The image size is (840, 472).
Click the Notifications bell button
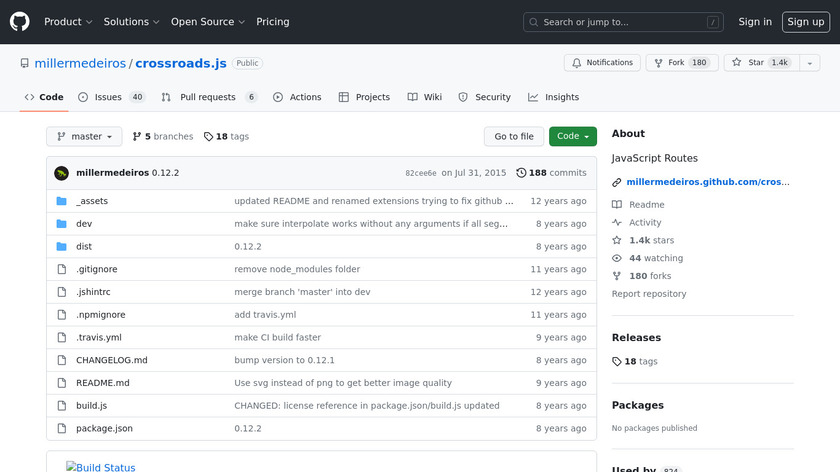pyautogui.click(x=602, y=63)
